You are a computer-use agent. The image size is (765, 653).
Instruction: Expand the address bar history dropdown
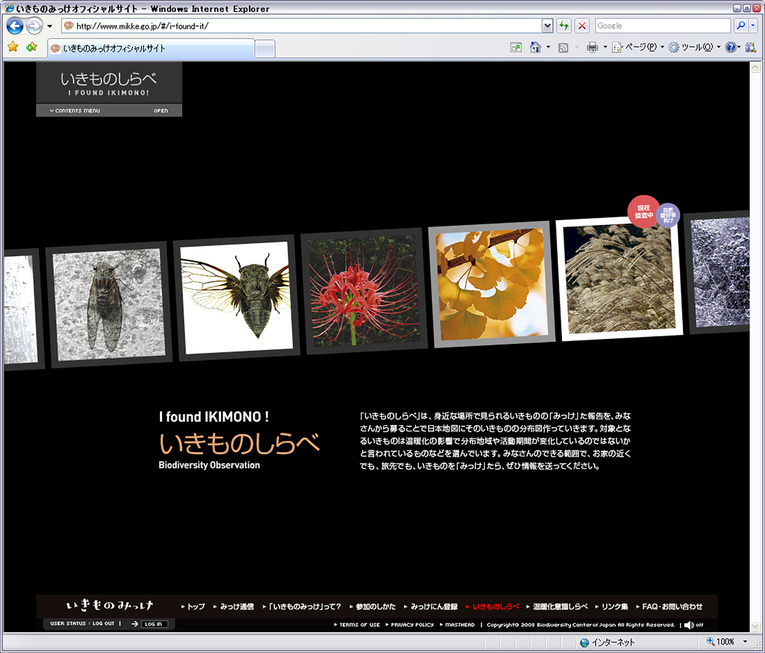tap(547, 25)
